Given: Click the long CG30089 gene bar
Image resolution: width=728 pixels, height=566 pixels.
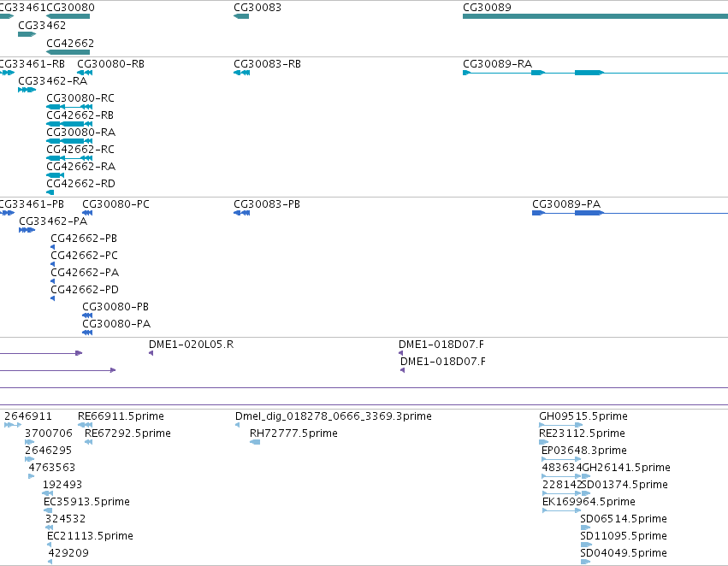Looking at the screenshot, I should coord(595,16).
